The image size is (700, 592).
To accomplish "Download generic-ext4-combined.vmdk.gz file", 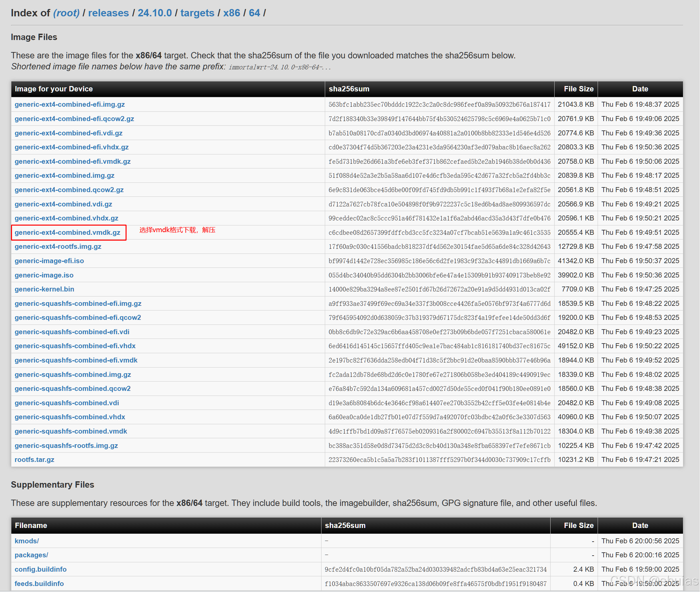I will 67,232.
